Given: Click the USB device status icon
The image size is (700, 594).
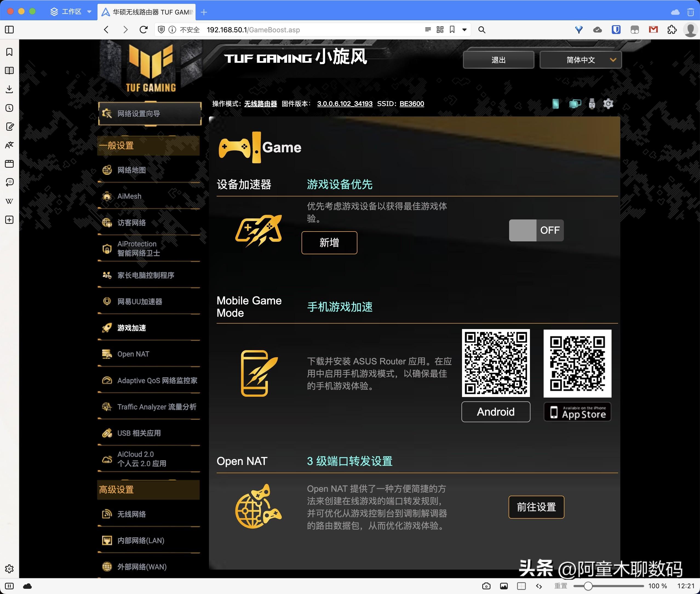Looking at the screenshot, I should point(592,104).
